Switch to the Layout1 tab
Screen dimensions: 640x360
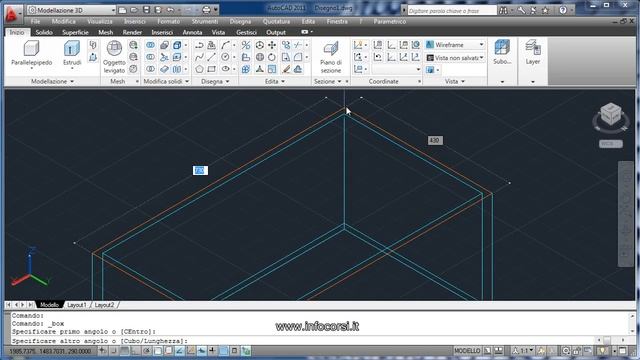[x=77, y=305]
